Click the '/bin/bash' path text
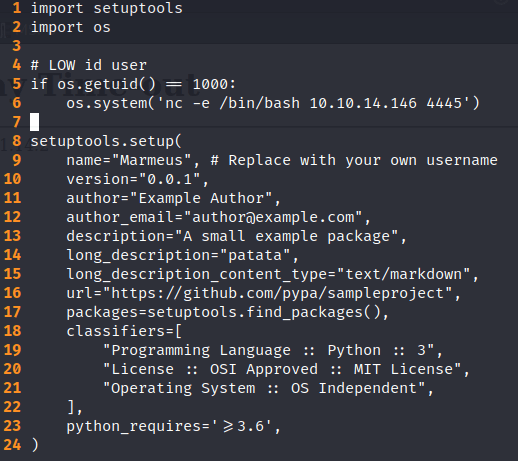The width and height of the screenshot is (518, 461). click(x=260, y=103)
